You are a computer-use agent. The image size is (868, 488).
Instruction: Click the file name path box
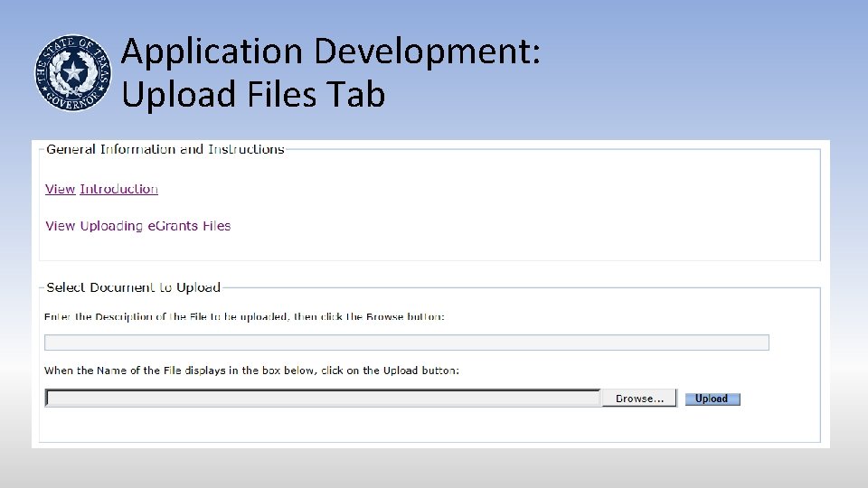(323, 398)
